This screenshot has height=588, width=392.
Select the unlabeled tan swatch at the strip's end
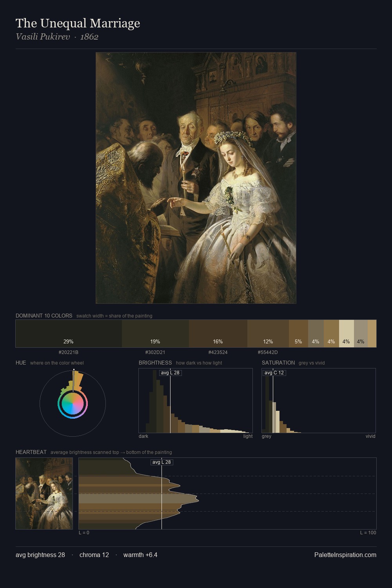(372, 334)
